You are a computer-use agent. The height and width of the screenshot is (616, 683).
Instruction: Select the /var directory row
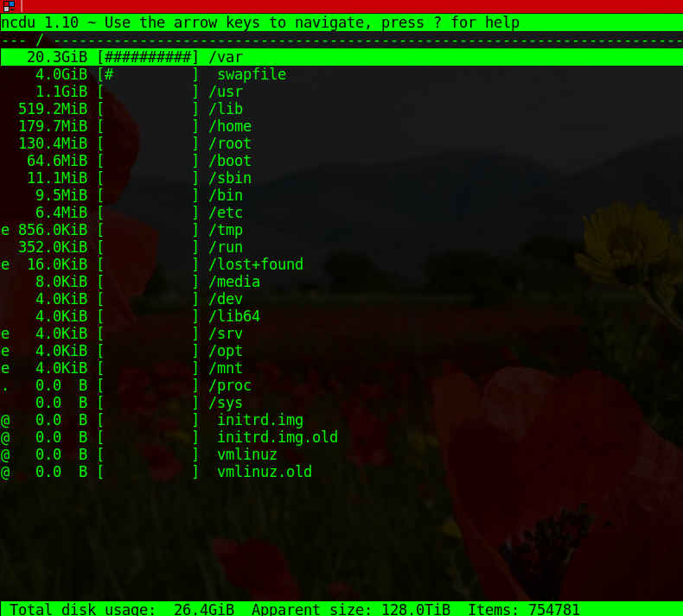point(341,57)
